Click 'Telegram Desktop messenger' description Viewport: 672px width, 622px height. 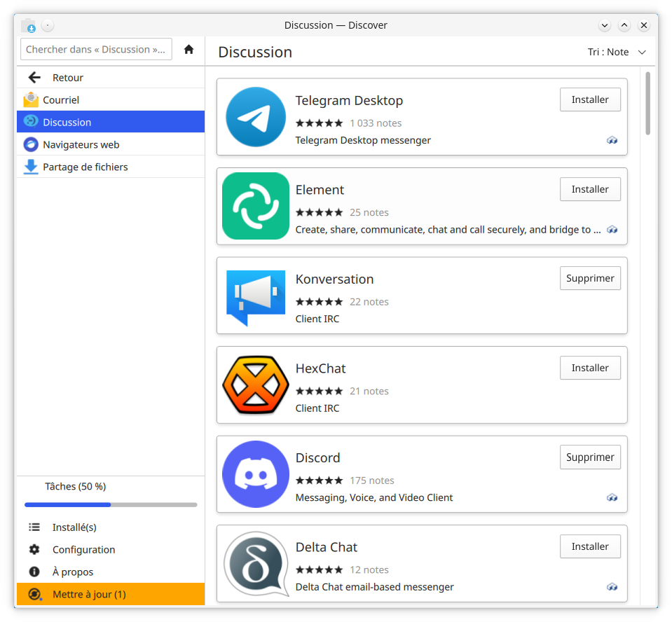tap(363, 140)
